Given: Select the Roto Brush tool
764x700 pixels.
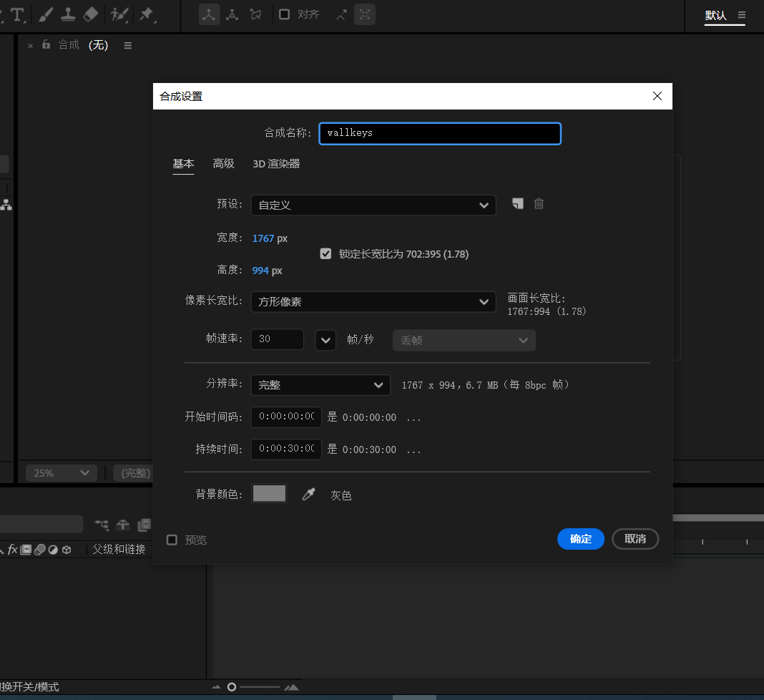Looking at the screenshot, I should (119, 14).
